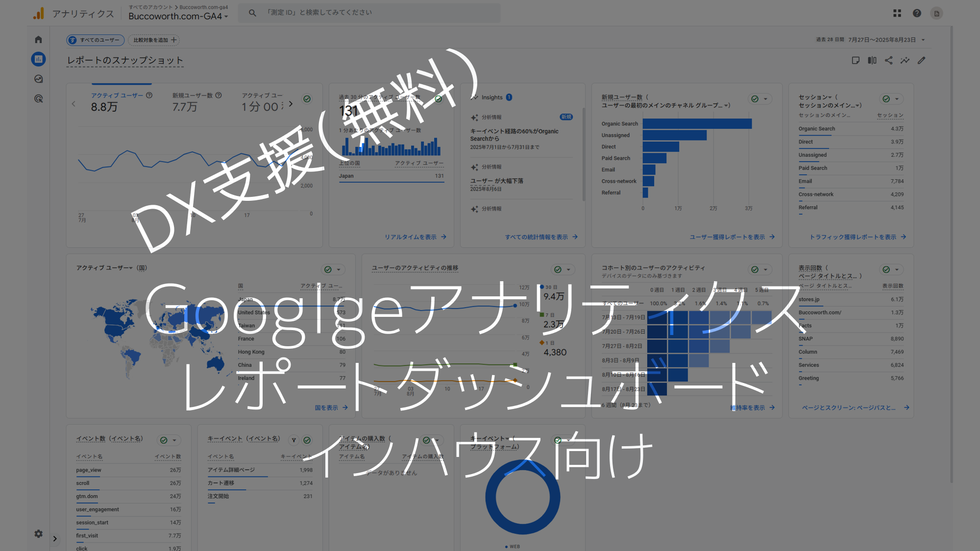
Task: Open the Home icon in left sidebar
Action: point(38,40)
